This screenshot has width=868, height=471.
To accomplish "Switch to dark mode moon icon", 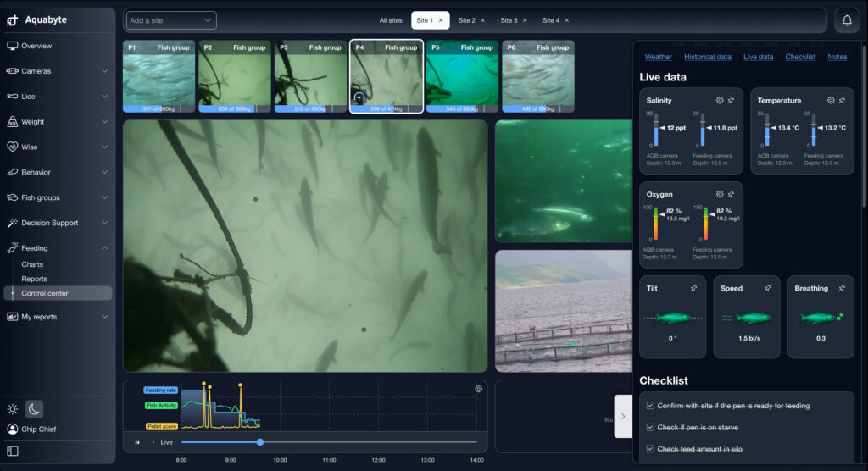I will (34, 409).
